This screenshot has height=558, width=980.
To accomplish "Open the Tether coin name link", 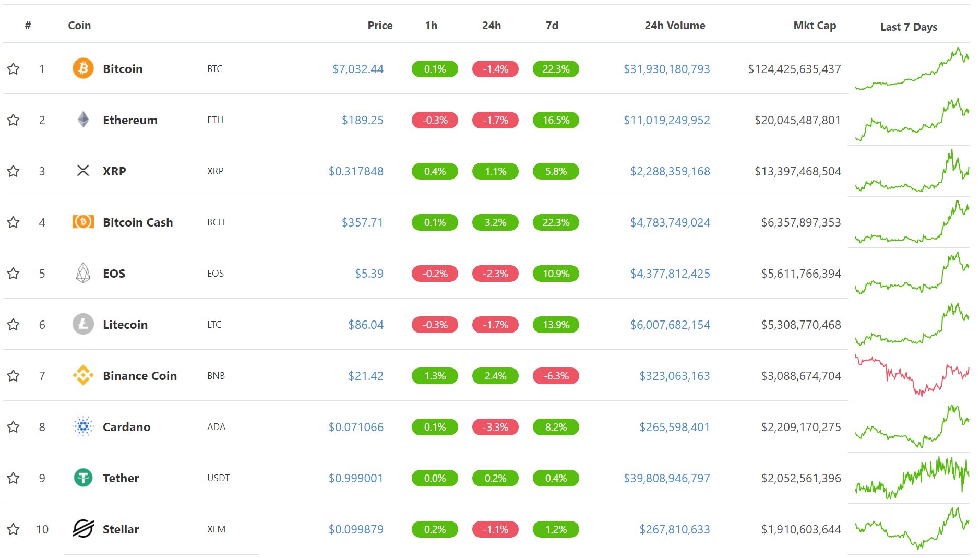I will [x=121, y=478].
